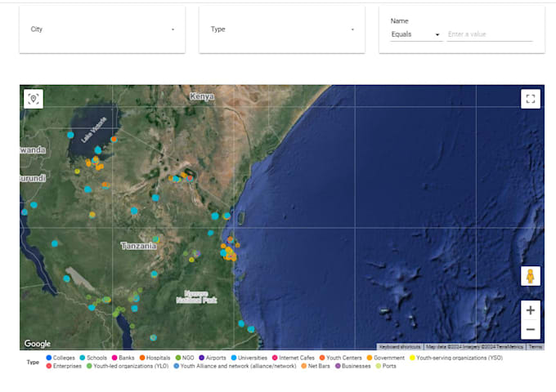Toggle the Universities legend entry
This screenshot has width=556, height=392.
pyautogui.click(x=249, y=358)
